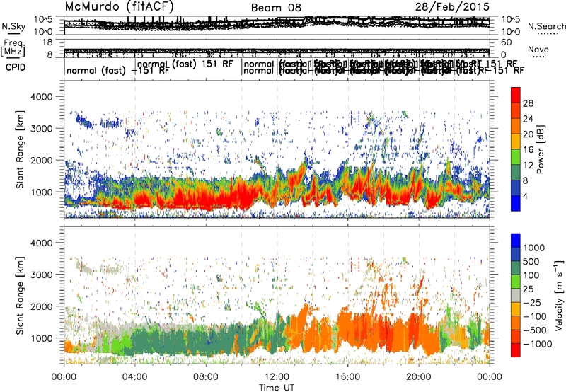
Task: Click the positive 100 tick on the velocity colorbar
Action: pos(531,275)
